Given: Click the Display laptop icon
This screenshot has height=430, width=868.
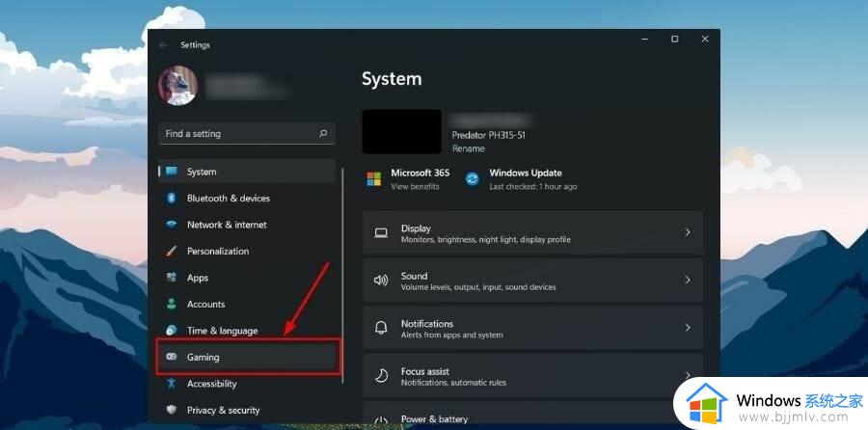Looking at the screenshot, I should 381,233.
